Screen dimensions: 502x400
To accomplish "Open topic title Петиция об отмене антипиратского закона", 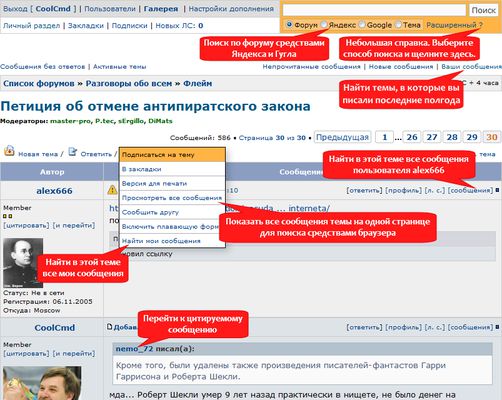I will click(155, 106).
